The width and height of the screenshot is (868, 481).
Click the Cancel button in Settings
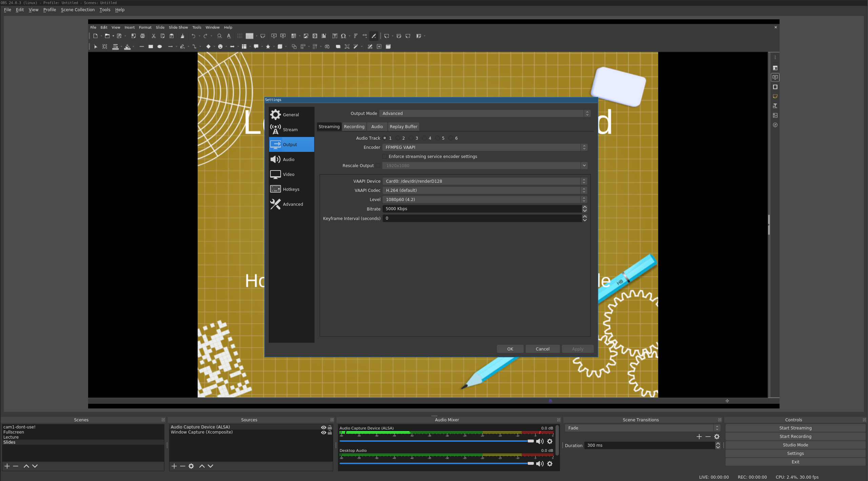pyautogui.click(x=542, y=349)
